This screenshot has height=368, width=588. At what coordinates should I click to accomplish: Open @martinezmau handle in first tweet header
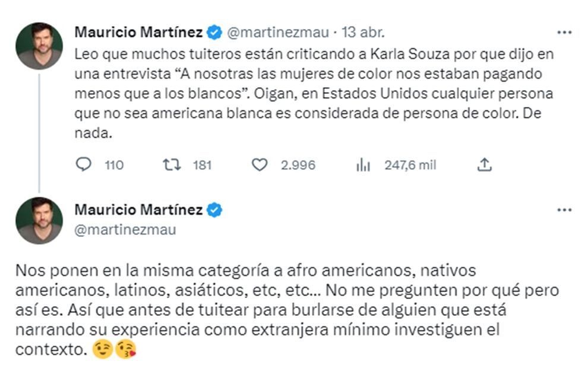pyautogui.click(x=277, y=32)
